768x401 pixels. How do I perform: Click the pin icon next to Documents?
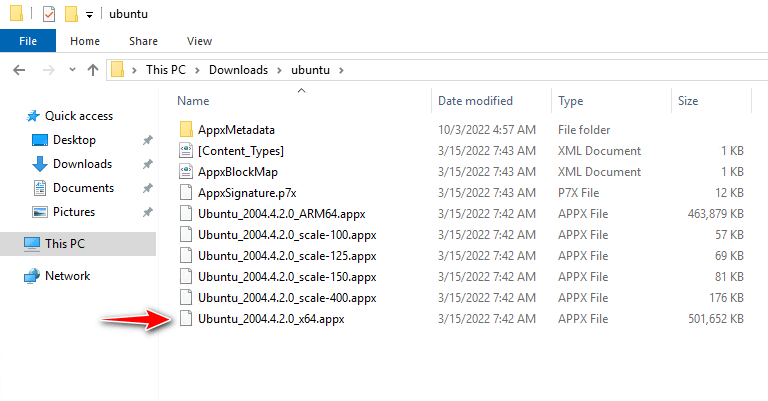pos(147,189)
